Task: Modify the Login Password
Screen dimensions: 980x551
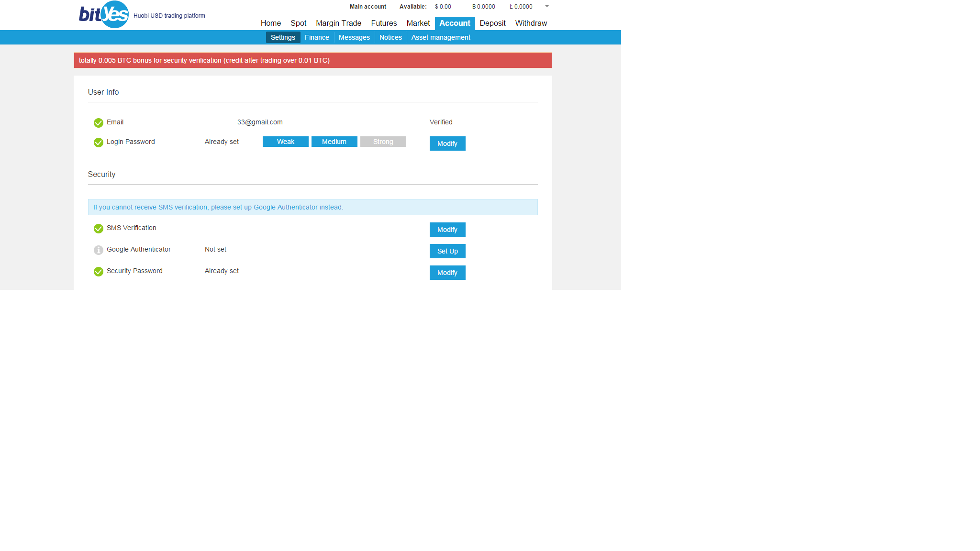Action: click(x=447, y=143)
